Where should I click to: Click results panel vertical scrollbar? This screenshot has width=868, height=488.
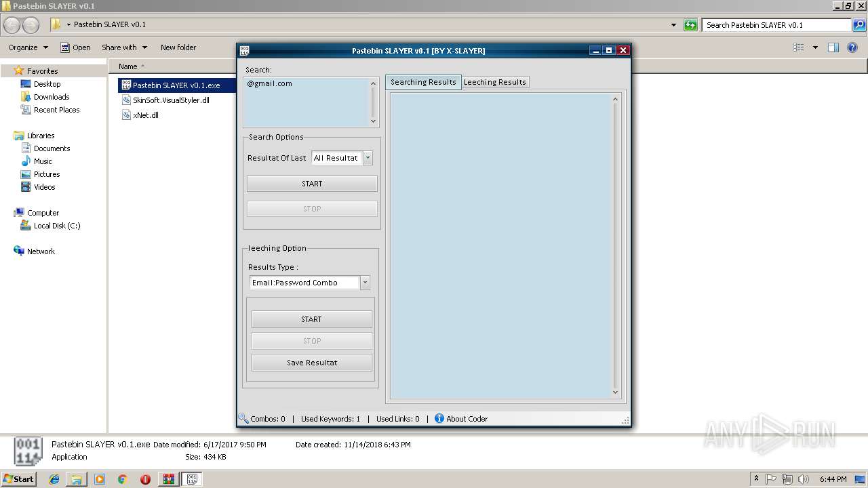(x=615, y=245)
